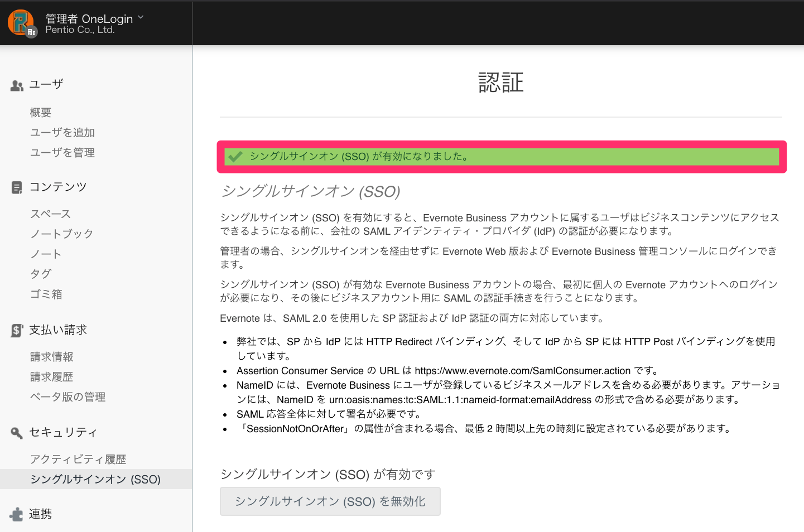
Task: Open スペース under コンテンツ
Action: pyautogui.click(x=51, y=214)
